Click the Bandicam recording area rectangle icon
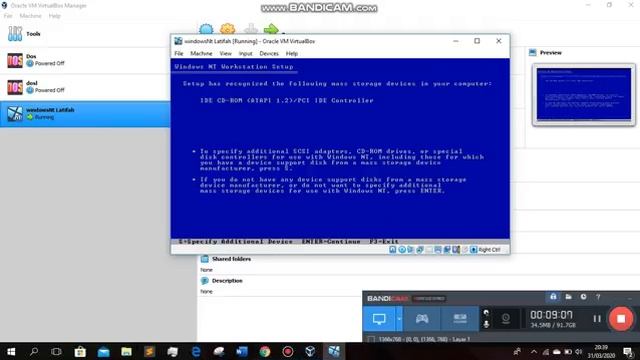 [371, 339]
